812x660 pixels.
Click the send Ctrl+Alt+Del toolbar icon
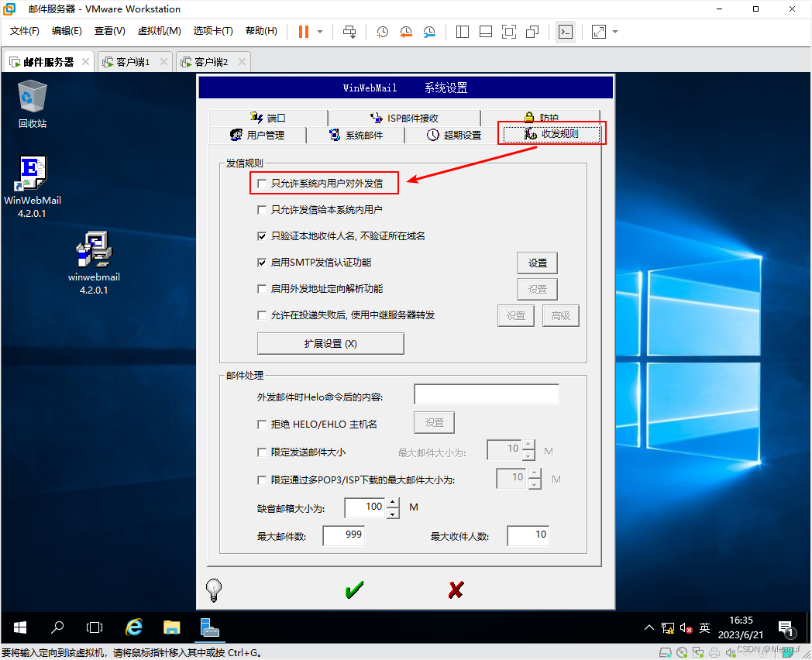coord(349,32)
